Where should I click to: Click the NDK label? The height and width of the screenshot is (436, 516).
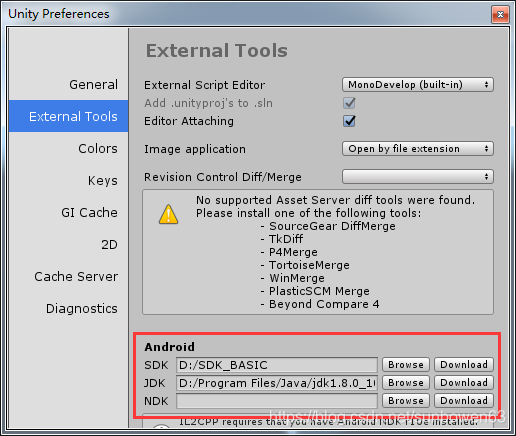pos(156,401)
